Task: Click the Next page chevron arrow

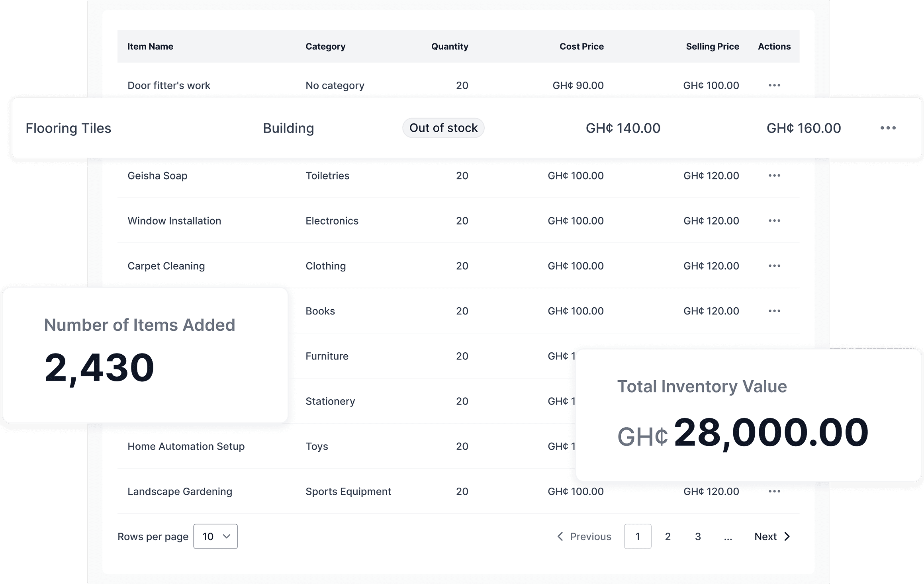Action: click(787, 536)
